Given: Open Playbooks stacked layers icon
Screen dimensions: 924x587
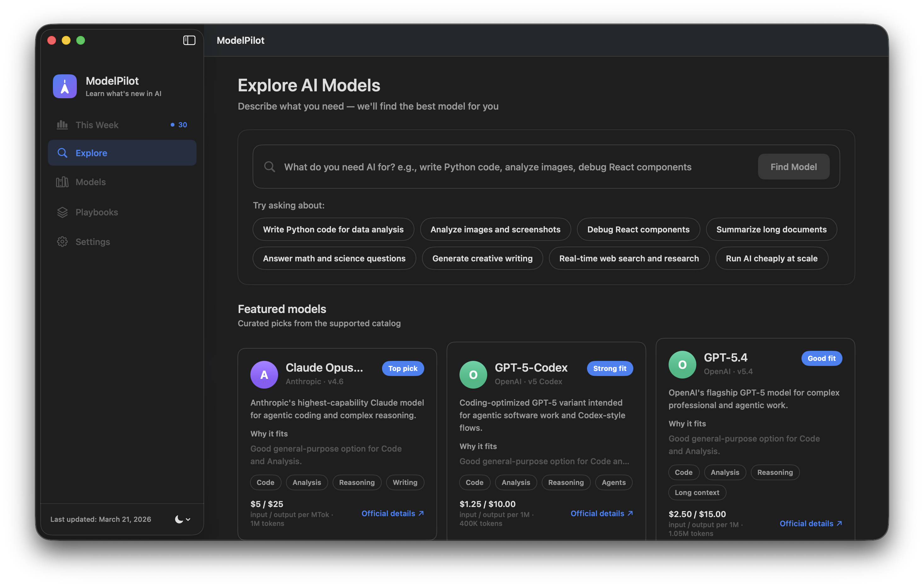Looking at the screenshot, I should [62, 212].
